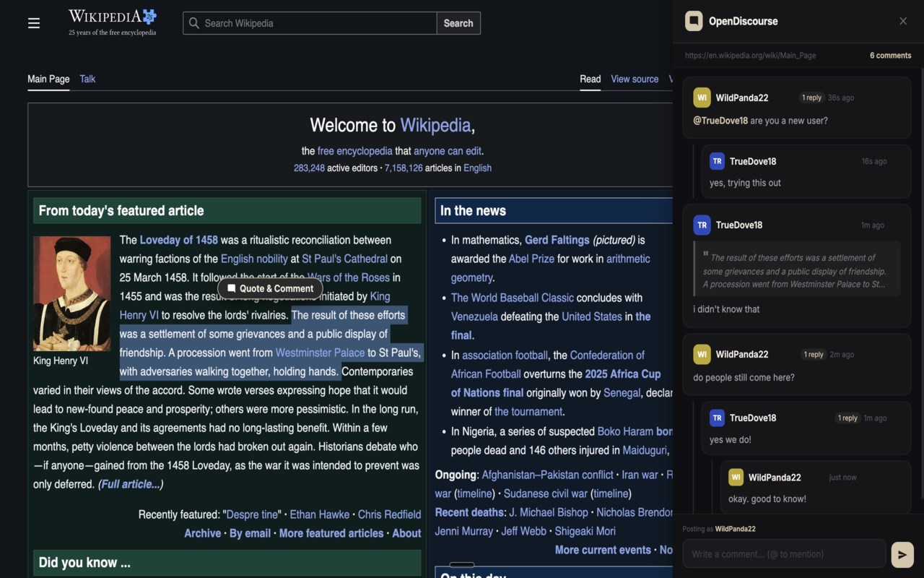Open the Boko Haram link

coord(625,431)
